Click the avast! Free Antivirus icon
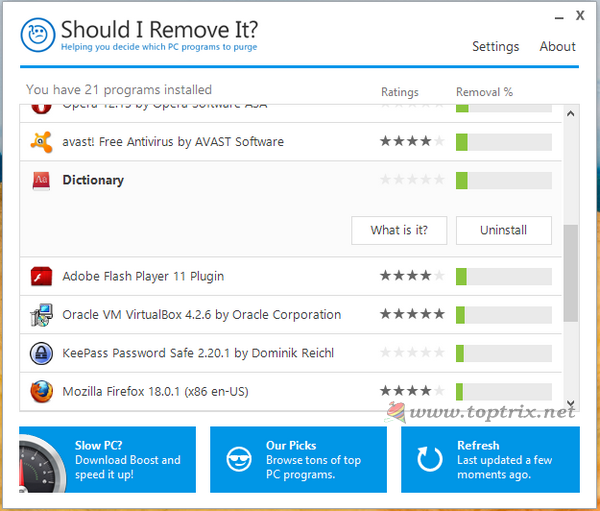600x511 pixels. coord(41,142)
